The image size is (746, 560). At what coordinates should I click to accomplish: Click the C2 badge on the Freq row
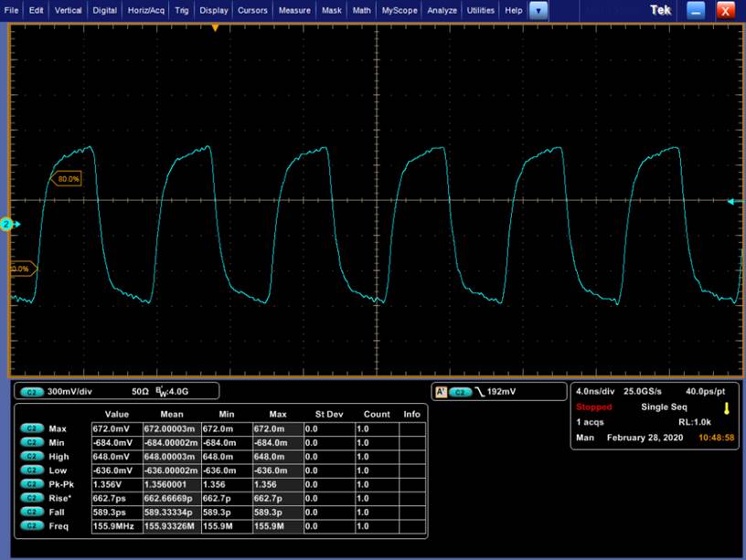pos(31,526)
